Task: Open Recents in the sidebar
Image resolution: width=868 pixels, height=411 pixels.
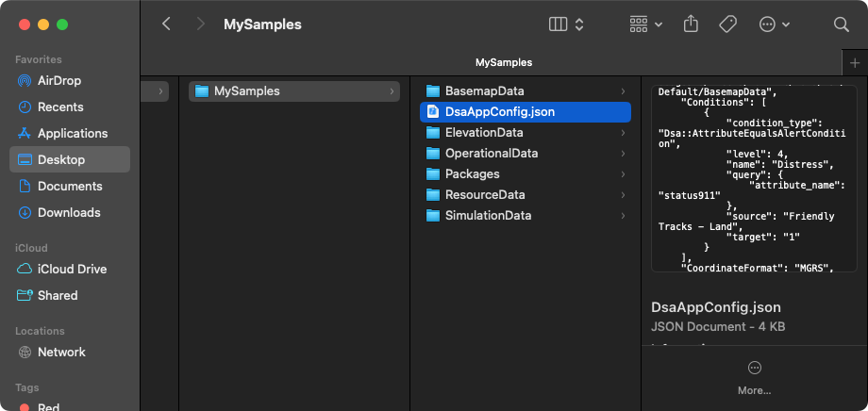Action: point(70,107)
